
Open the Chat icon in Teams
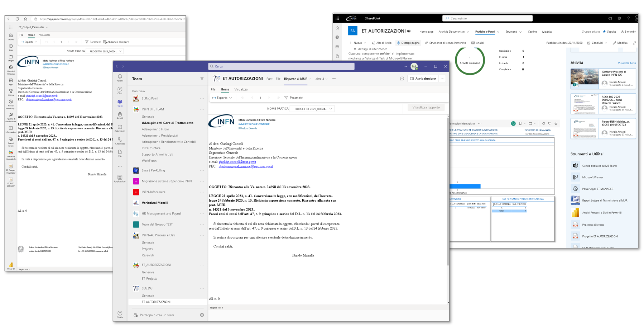[x=120, y=90]
